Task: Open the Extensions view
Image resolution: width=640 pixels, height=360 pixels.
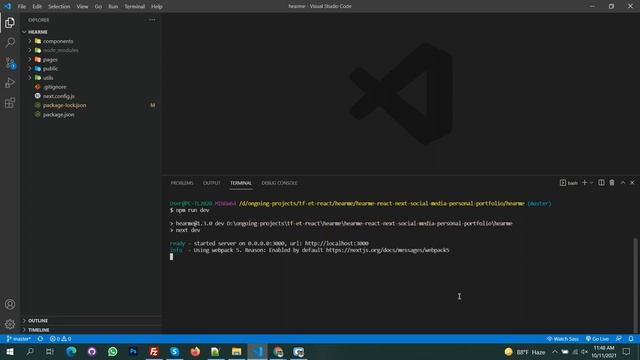Action: tap(10, 103)
